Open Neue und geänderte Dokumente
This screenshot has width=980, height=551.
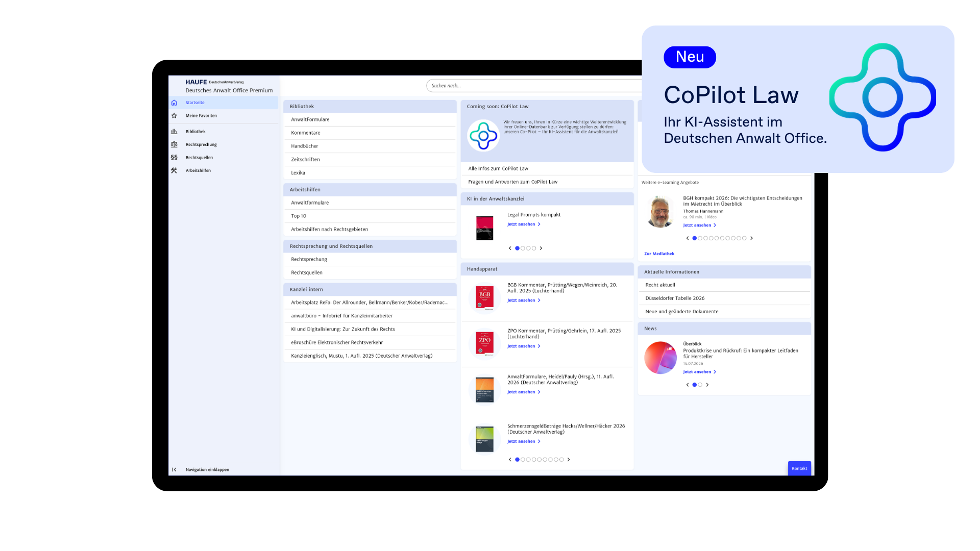click(x=724, y=312)
